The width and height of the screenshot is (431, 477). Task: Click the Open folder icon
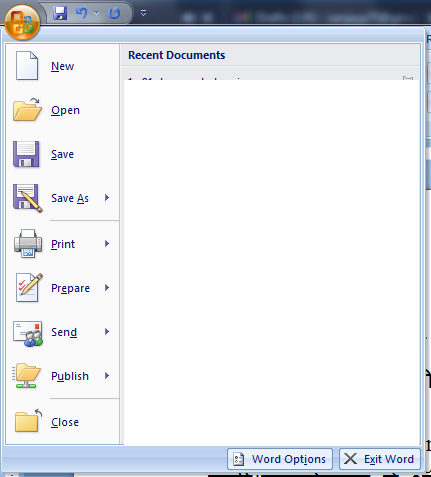[28, 110]
